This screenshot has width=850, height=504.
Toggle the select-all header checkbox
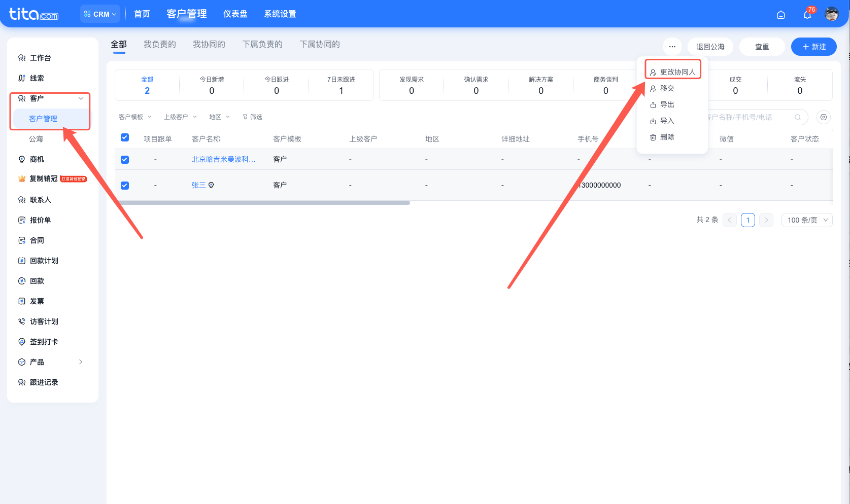(125, 137)
